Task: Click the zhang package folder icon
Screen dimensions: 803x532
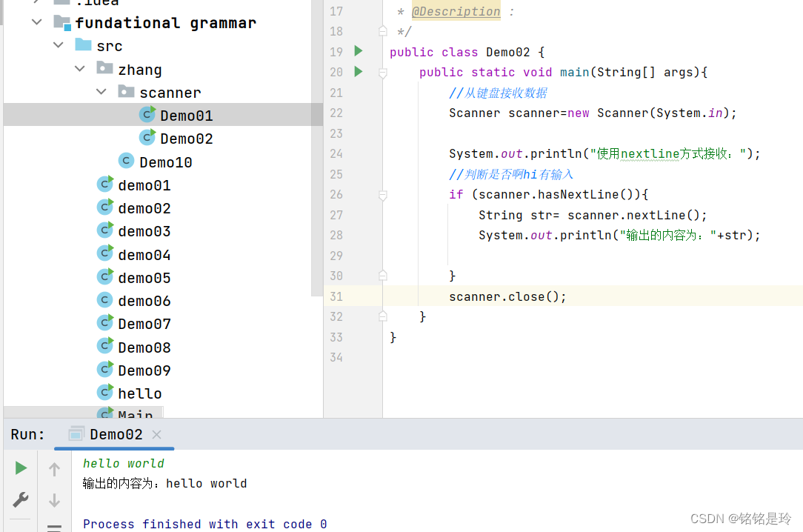Action: coord(104,67)
